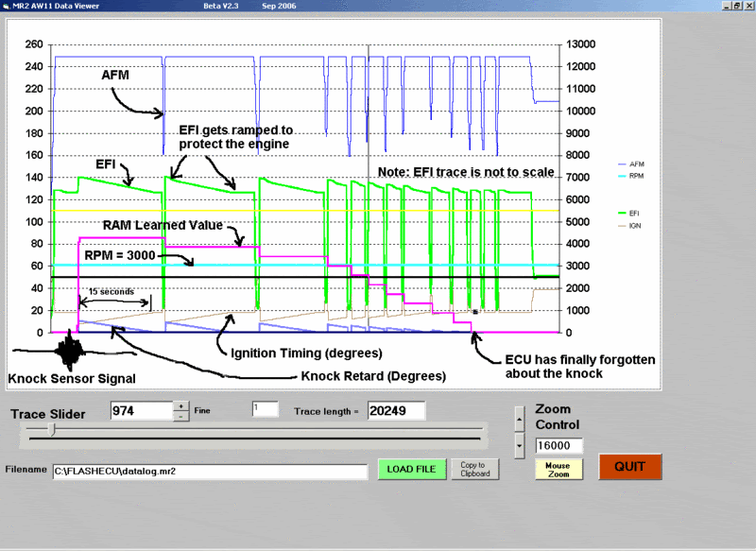756x551 pixels.
Task: Click the 'Knock Sensor Signal' label
Action: coord(72,378)
